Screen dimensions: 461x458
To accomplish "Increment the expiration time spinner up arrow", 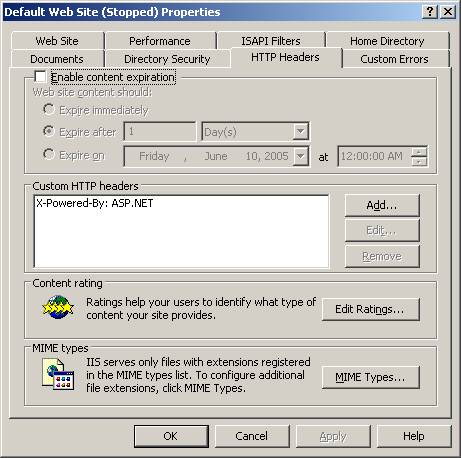I will pyautogui.click(x=419, y=152).
